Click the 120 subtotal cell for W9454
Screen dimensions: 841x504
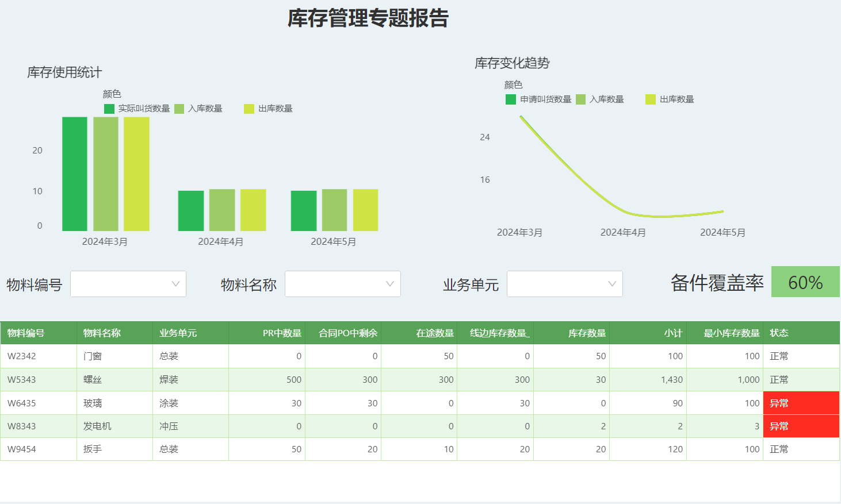(x=648, y=449)
